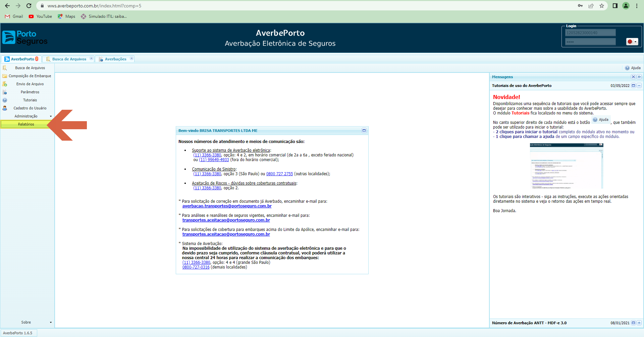This screenshot has height=337, width=644.
Task: Click the aceitacao email under 'análises e reanálises'
Action: 226,220
